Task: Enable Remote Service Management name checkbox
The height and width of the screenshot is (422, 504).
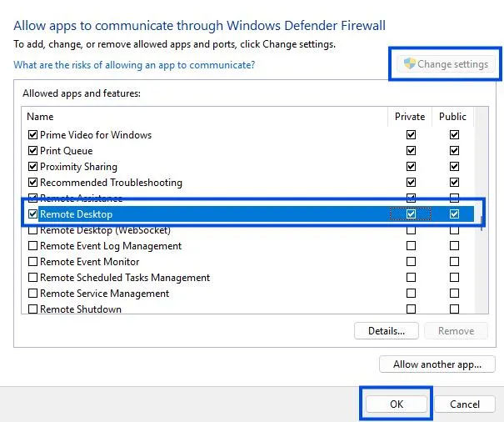Action: click(x=32, y=294)
